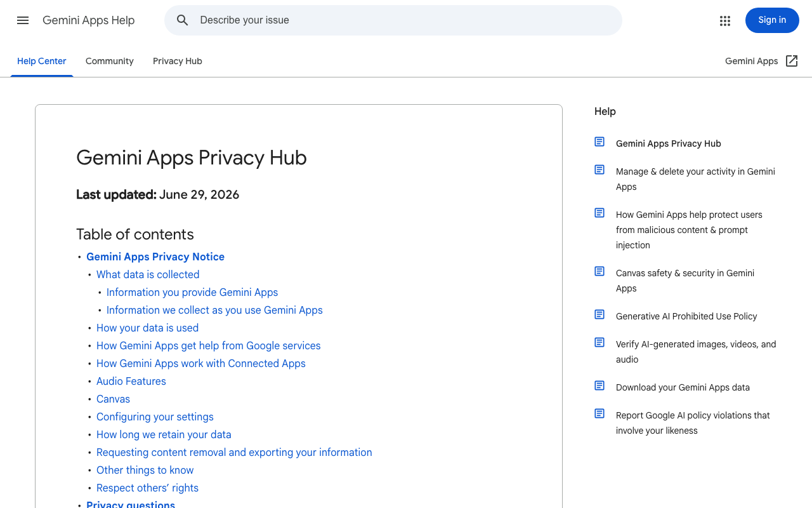Open the hamburger main menu
This screenshot has width=812, height=508.
[x=23, y=20]
